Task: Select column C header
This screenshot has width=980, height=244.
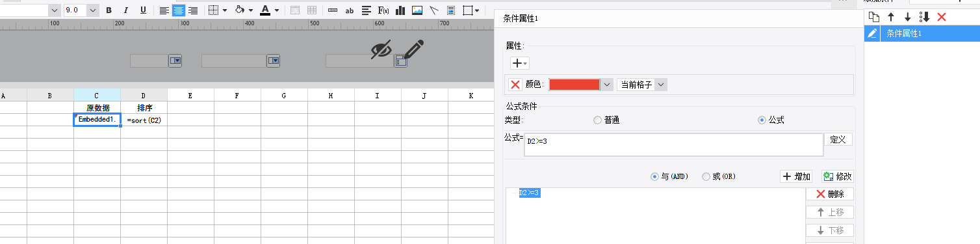Action: [97, 96]
